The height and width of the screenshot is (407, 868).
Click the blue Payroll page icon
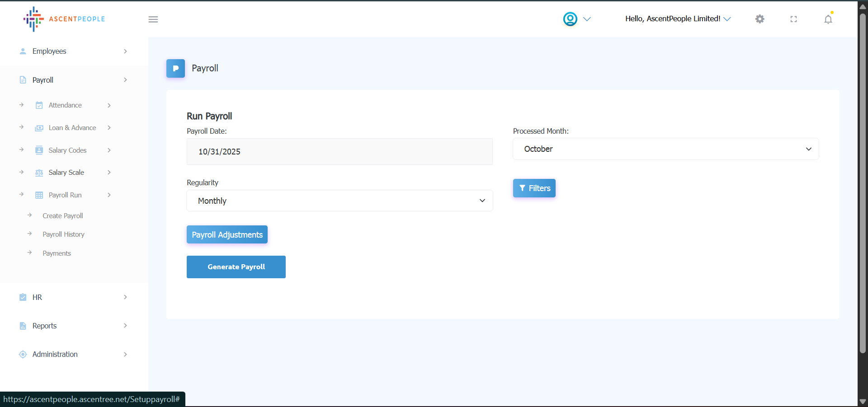pyautogui.click(x=175, y=69)
